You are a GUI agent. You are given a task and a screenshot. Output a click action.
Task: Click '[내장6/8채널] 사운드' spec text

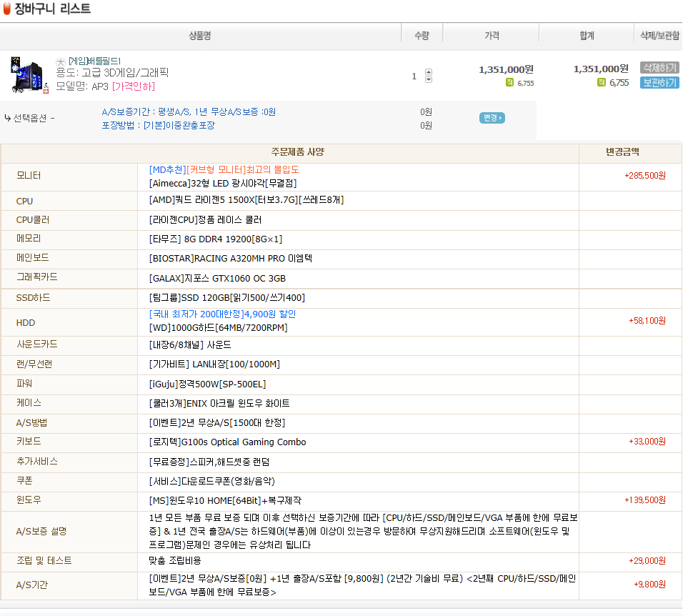[190, 345]
